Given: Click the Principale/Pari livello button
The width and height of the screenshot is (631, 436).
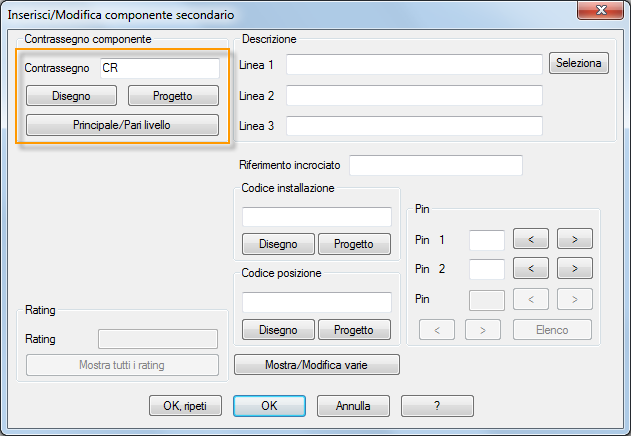Looking at the screenshot, I should (x=121, y=125).
